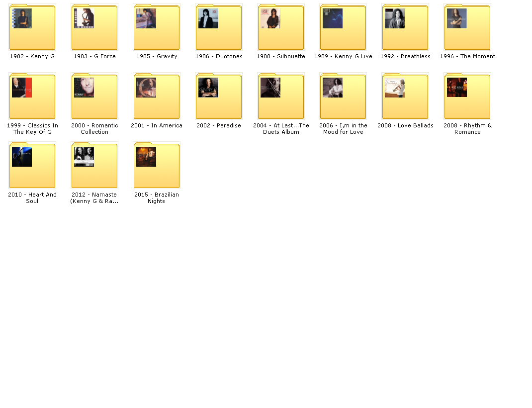The width and height of the screenshot is (532, 408).
Task: Select the name text "2008 - Love Ballads"
Action: (405, 125)
